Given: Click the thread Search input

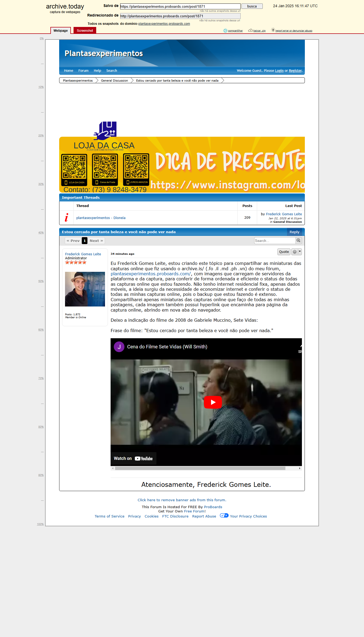Looking at the screenshot, I should 275,241.
